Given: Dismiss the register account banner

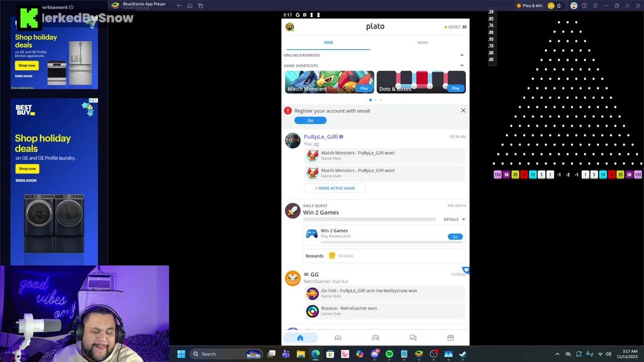Looking at the screenshot, I should click(463, 111).
